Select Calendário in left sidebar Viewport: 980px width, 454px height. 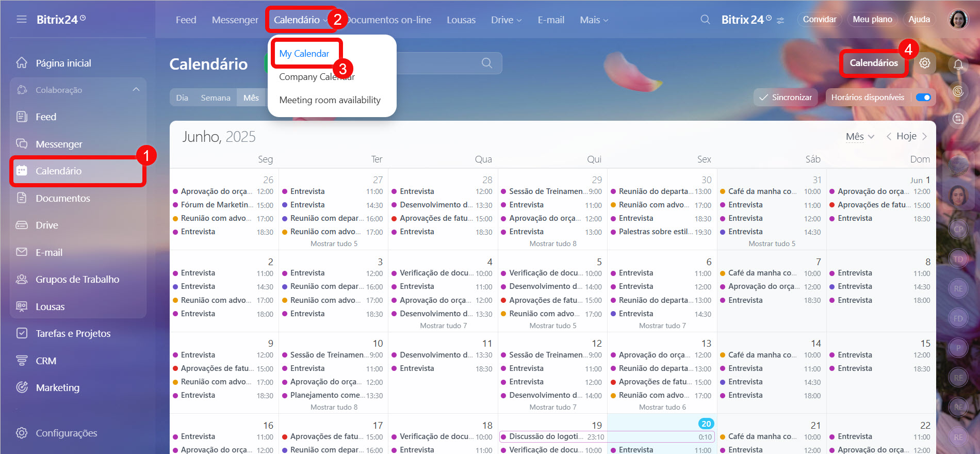tap(78, 171)
